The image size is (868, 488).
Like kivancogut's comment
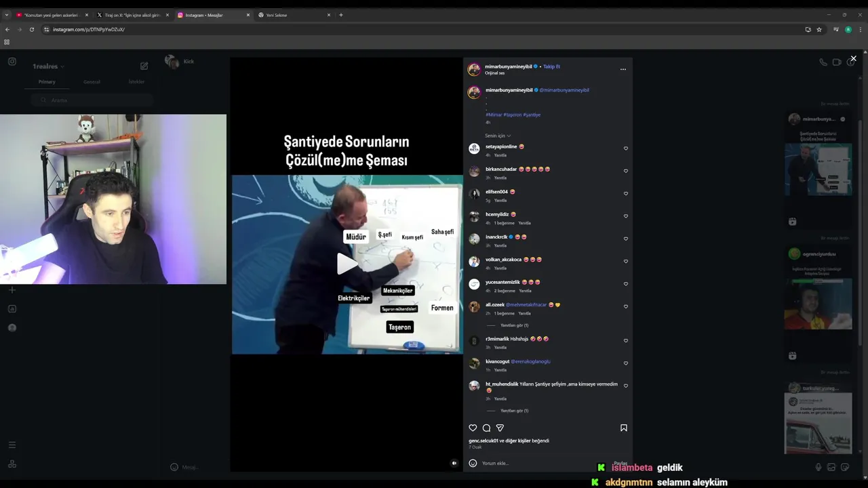(625, 363)
